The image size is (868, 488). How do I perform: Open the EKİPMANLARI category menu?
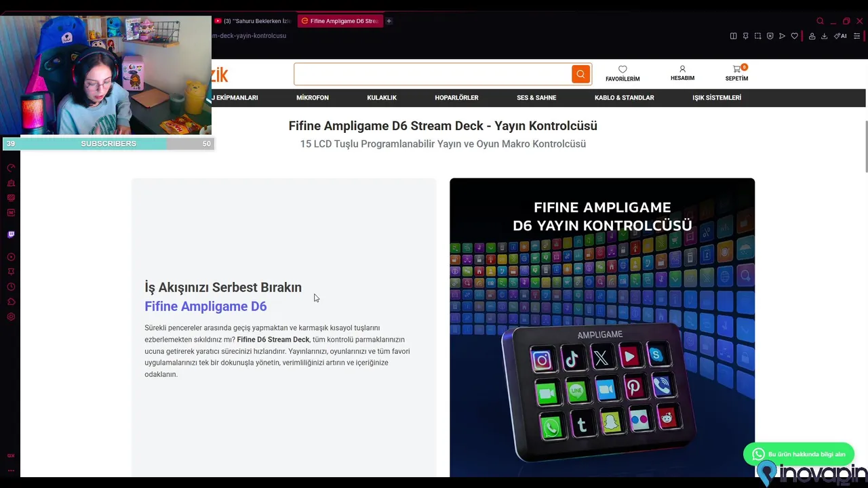point(236,98)
